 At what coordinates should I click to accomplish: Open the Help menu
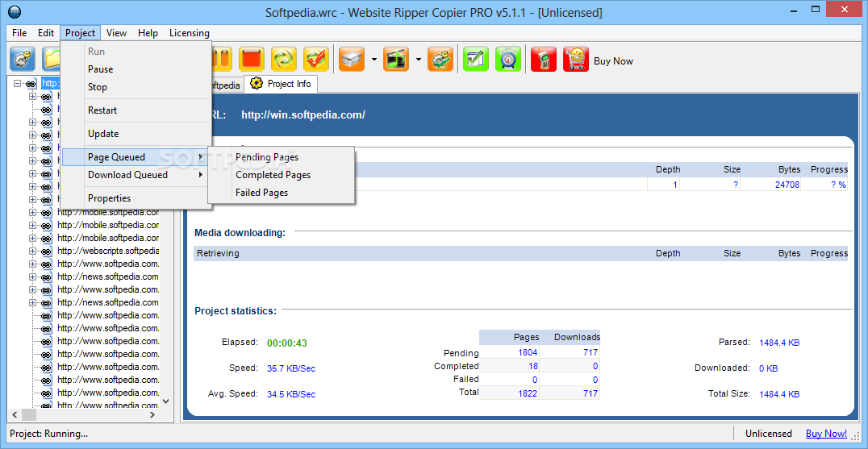tap(148, 32)
